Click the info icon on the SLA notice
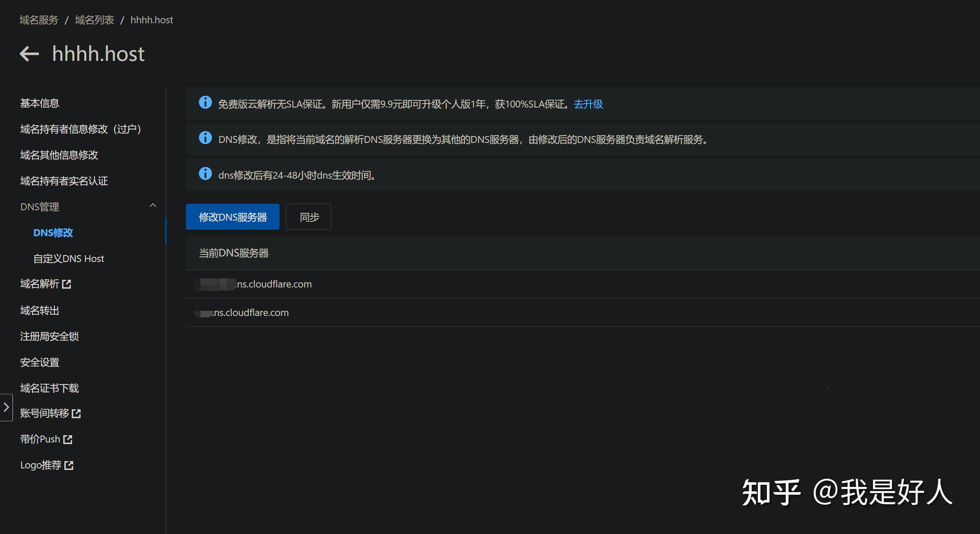 click(x=205, y=103)
